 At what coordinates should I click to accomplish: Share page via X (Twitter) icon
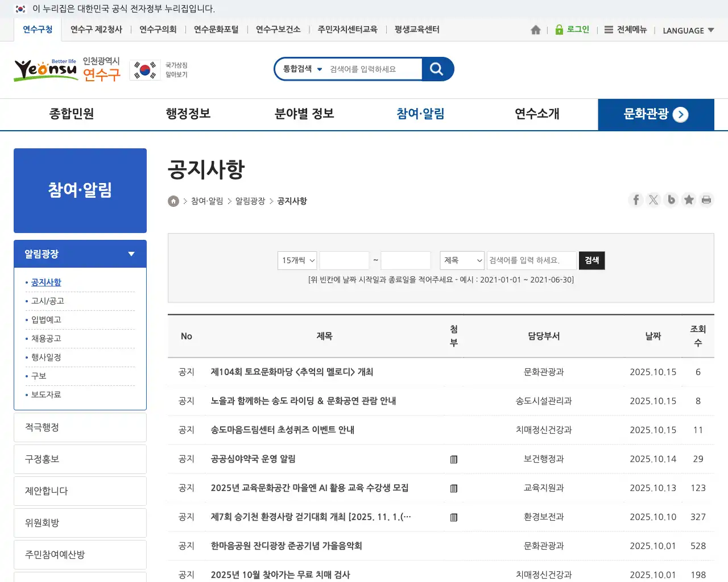coord(653,200)
